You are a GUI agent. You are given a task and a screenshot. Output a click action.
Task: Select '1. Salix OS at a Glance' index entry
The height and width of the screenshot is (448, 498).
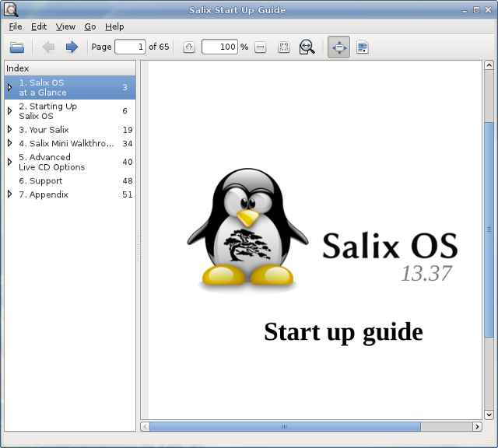[70, 87]
